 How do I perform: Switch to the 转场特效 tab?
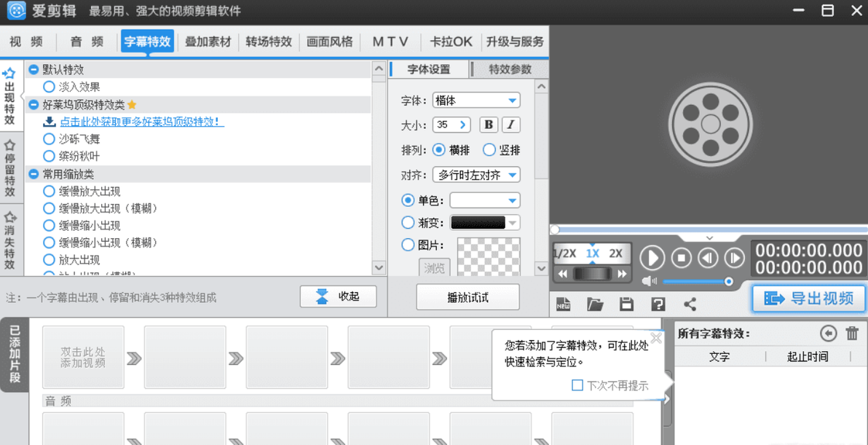269,42
